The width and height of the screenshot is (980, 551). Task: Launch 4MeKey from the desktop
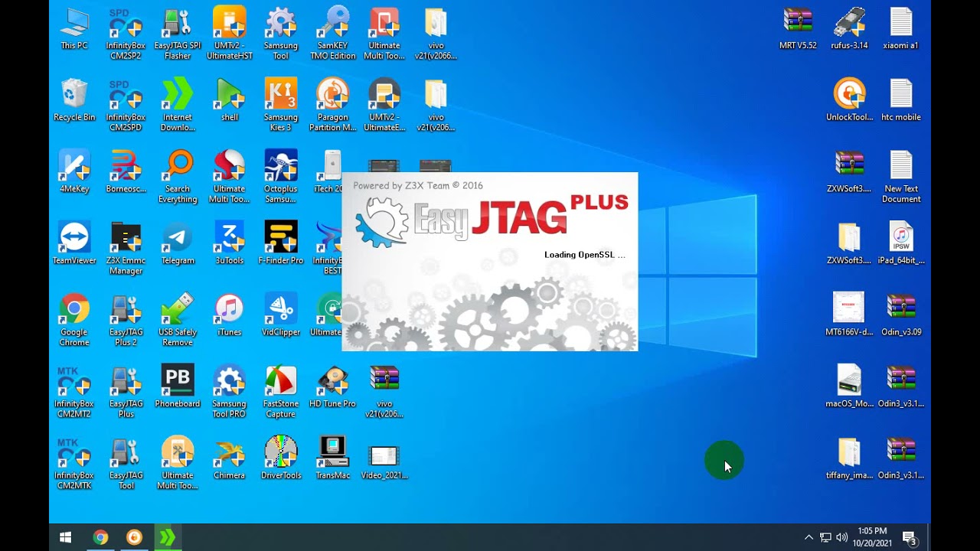click(74, 172)
